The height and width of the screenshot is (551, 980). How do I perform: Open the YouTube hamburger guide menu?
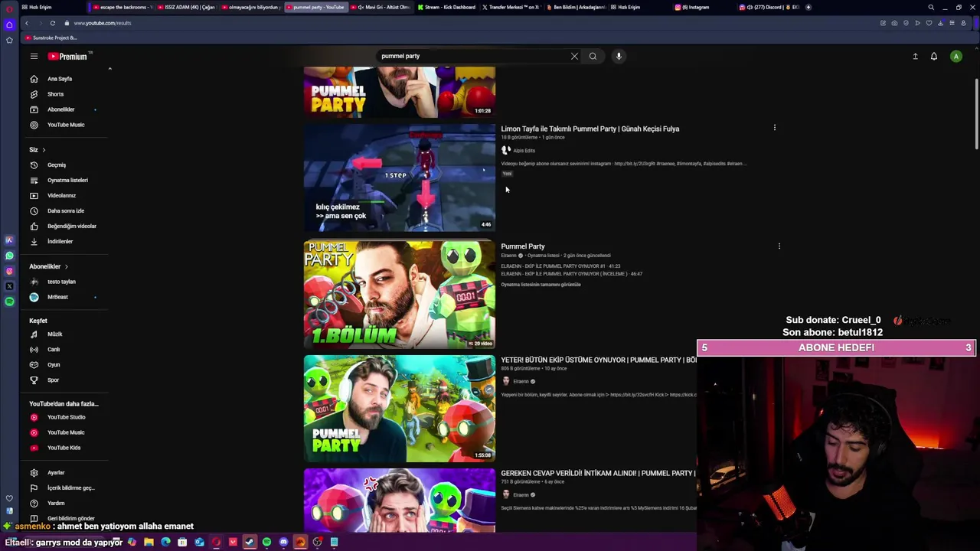click(x=34, y=56)
